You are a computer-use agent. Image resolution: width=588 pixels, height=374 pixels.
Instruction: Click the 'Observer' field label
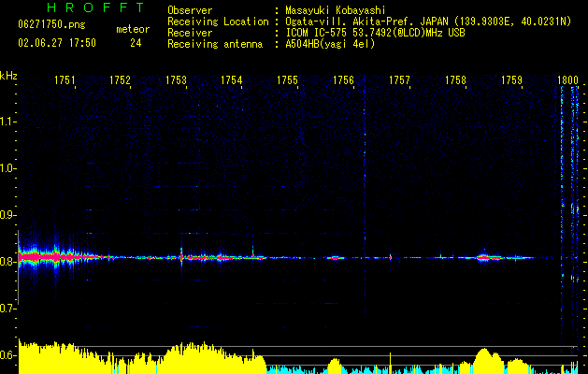pyautogui.click(x=190, y=10)
